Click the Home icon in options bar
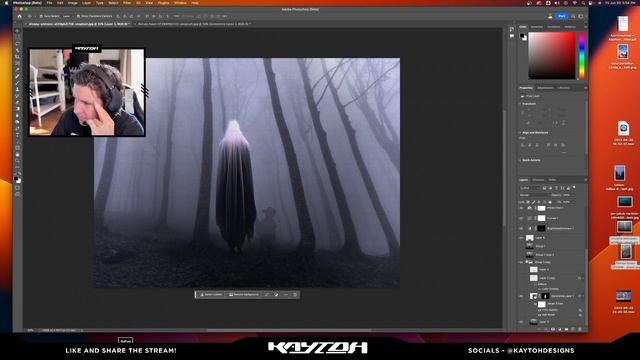 [x=19, y=16]
